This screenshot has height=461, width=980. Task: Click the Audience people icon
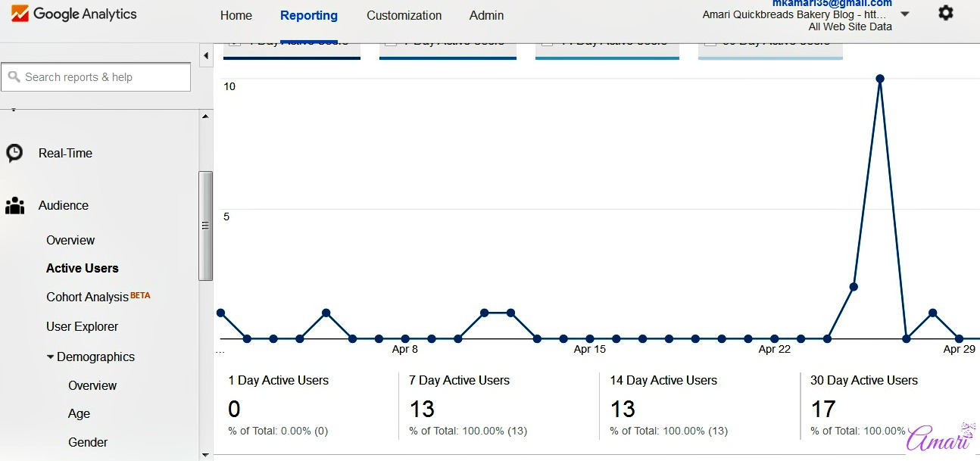14,205
